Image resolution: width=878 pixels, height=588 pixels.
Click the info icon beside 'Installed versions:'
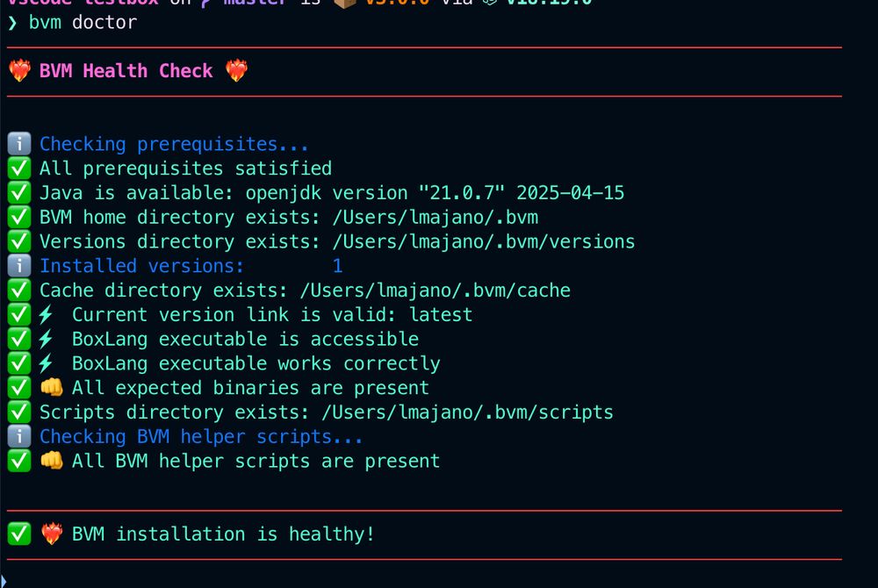(19, 266)
